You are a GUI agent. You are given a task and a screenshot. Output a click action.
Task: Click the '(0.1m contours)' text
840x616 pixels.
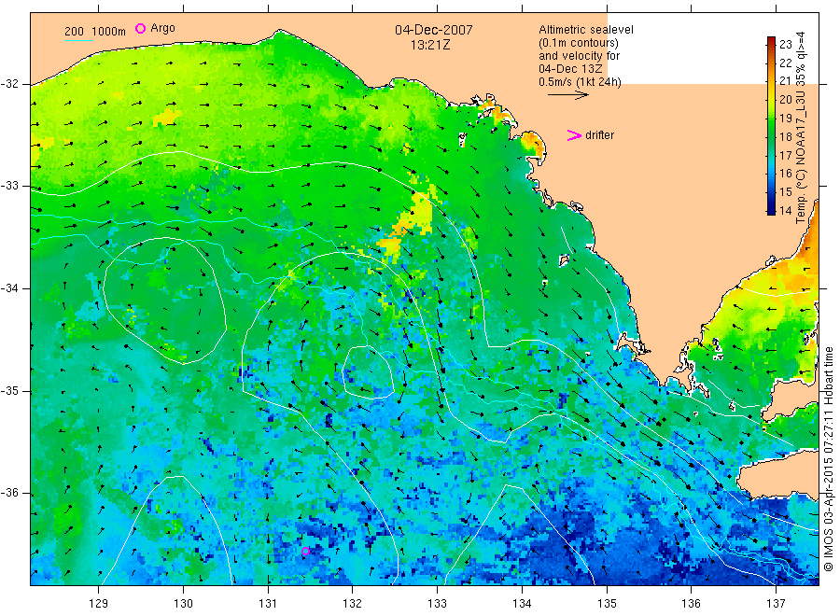(x=579, y=43)
